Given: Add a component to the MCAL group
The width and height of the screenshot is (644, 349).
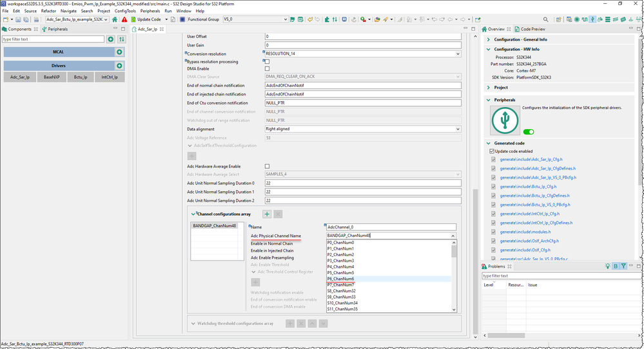Looking at the screenshot, I should point(119,52).
